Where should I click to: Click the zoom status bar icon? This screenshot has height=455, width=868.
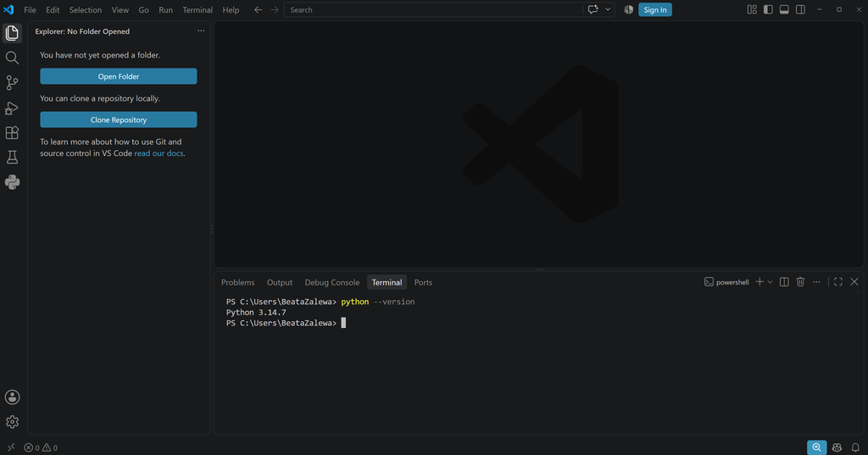816,447
